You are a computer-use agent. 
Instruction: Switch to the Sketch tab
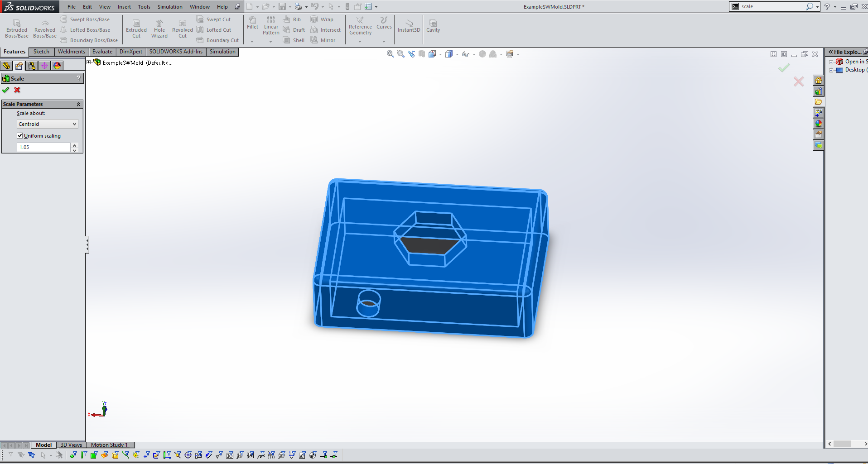coord(41,52)
